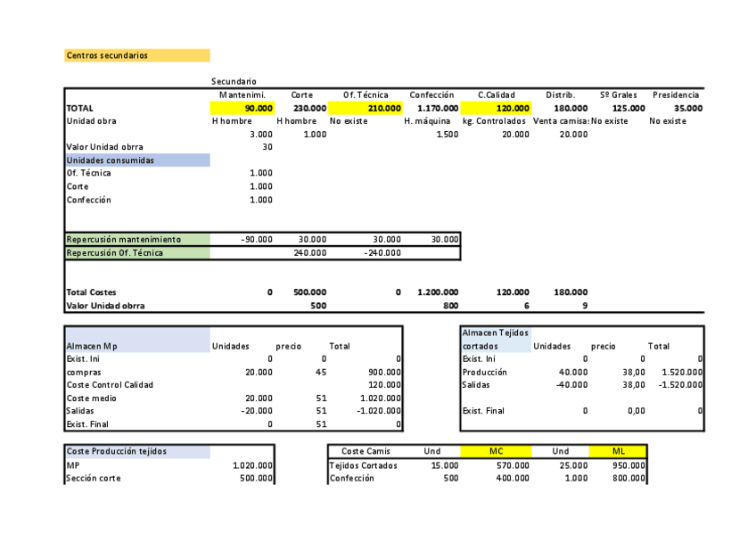
Task: Select the 'Total Costes' row label
Action: (x=92, y=292)
